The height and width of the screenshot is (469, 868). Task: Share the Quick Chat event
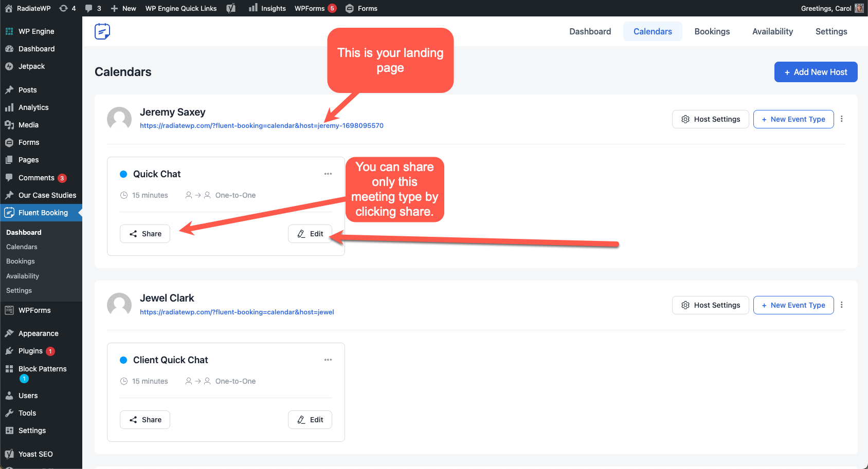point(145,234)
